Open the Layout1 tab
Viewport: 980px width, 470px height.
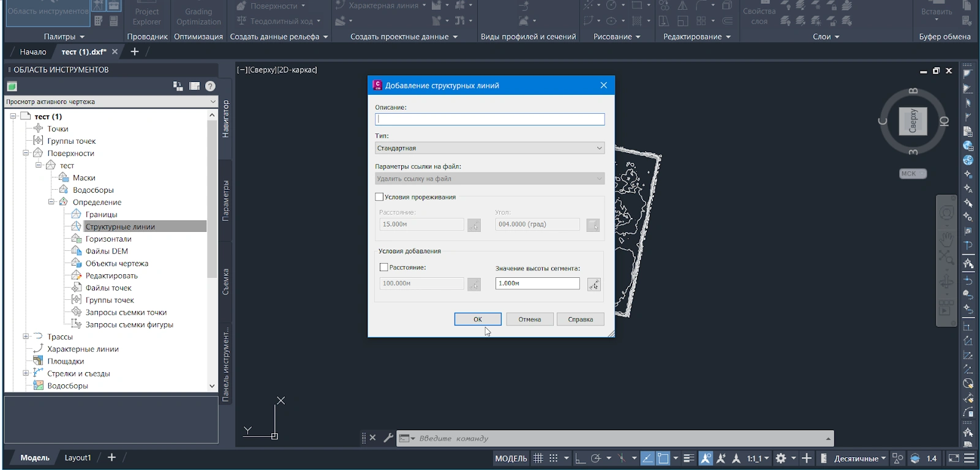coord(78,458)
